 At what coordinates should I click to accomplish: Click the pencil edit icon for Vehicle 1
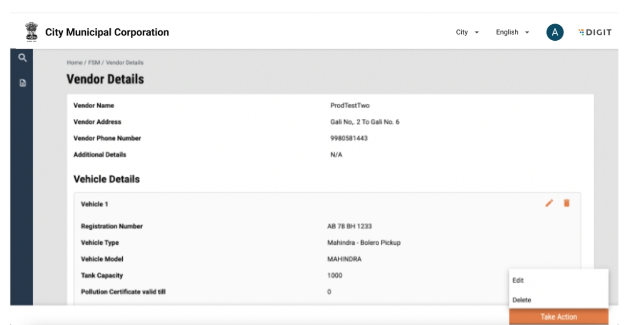point(549,203)
